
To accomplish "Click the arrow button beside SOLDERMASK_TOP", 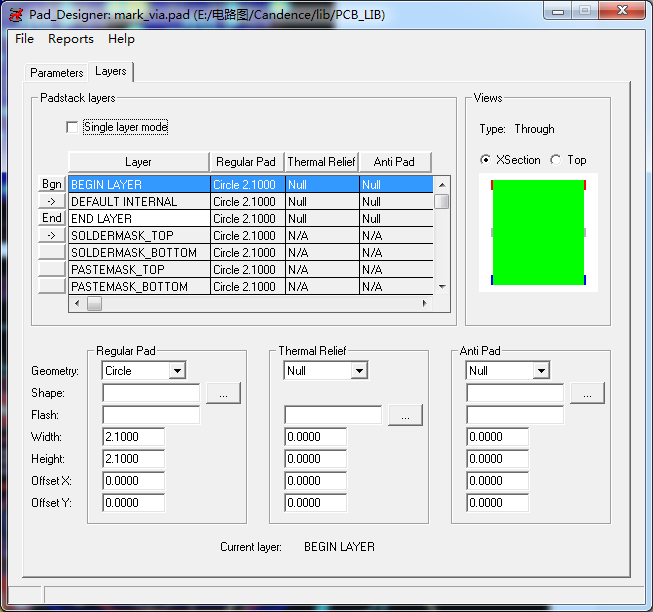I will (x=52, y=235).
